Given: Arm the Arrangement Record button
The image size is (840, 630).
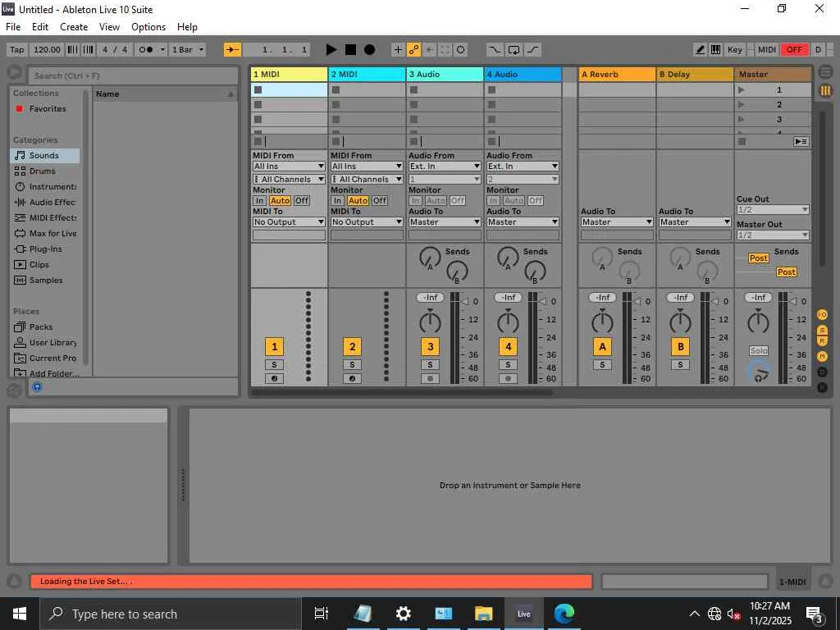Looking at the screenshot, I should tap(370, 50).
